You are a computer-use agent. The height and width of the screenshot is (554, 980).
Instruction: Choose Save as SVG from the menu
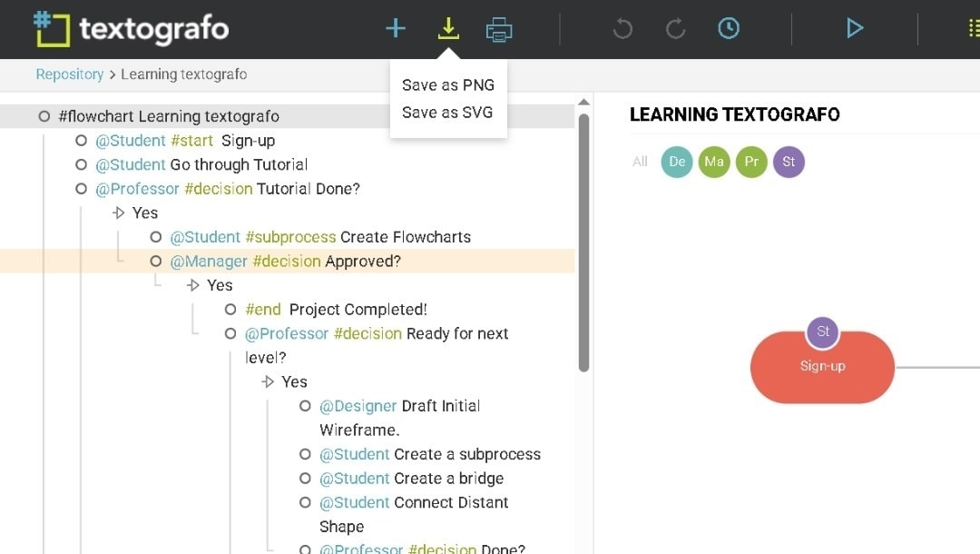click(447, 114)
